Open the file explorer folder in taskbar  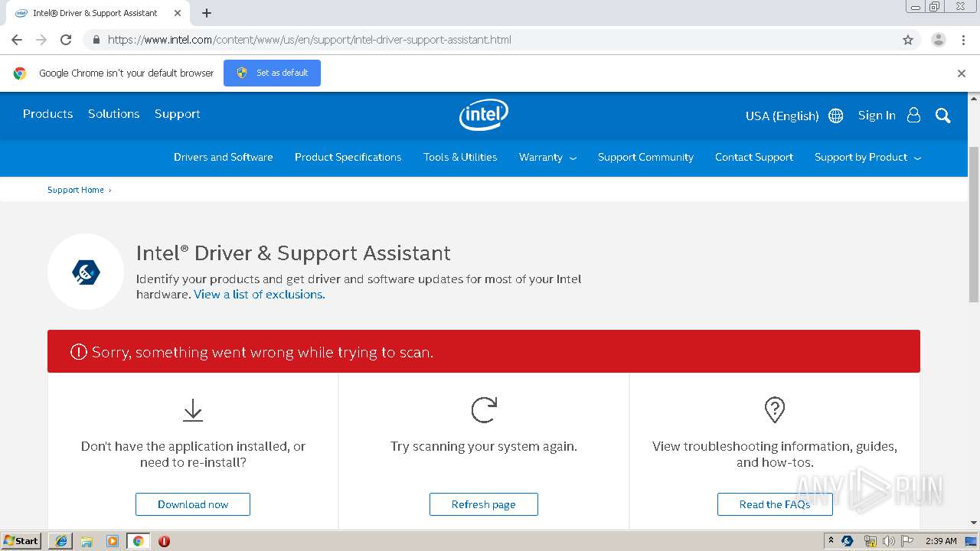[87, 541]
